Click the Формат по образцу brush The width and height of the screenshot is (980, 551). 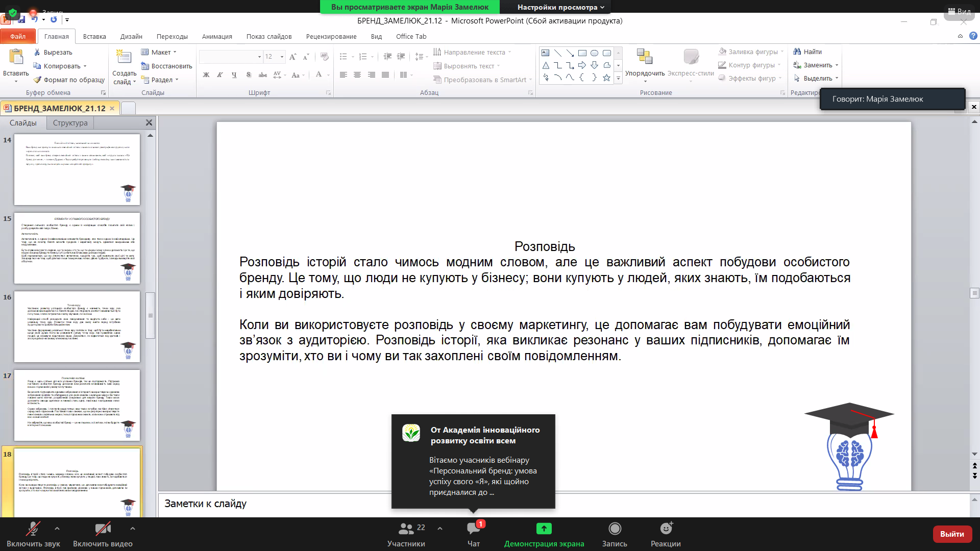point(37,80)
